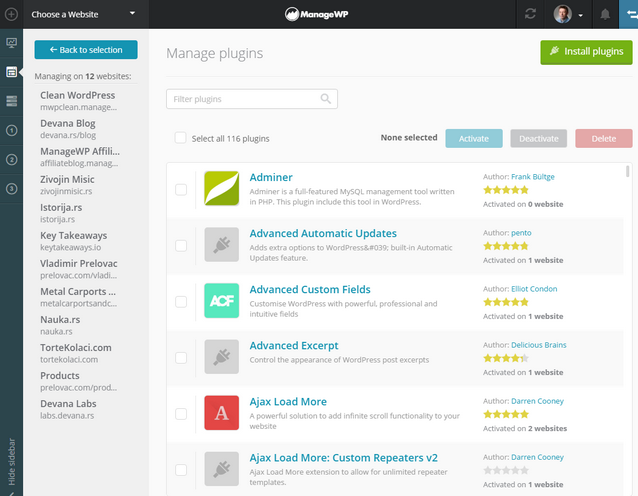This screenshot has width=638, height=496.
Task: Click the blue arrows panel icon
Action: click(x=630, y=14)
